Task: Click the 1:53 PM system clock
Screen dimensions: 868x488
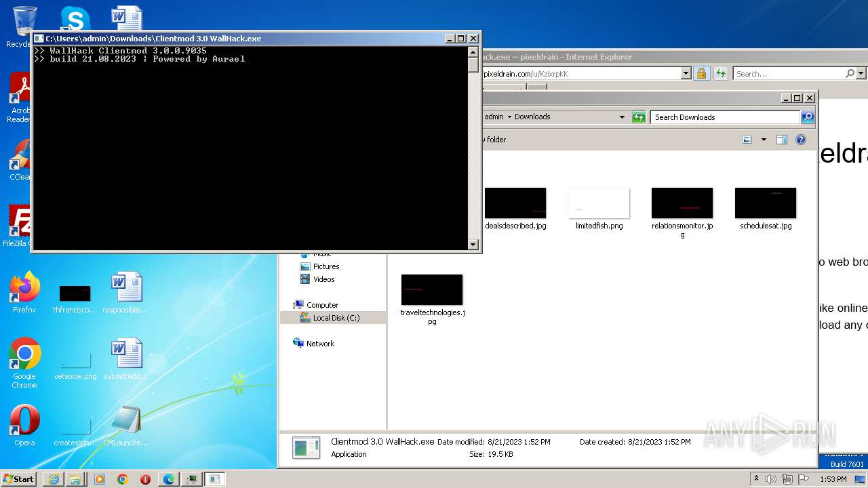Action: coord(833,479)
